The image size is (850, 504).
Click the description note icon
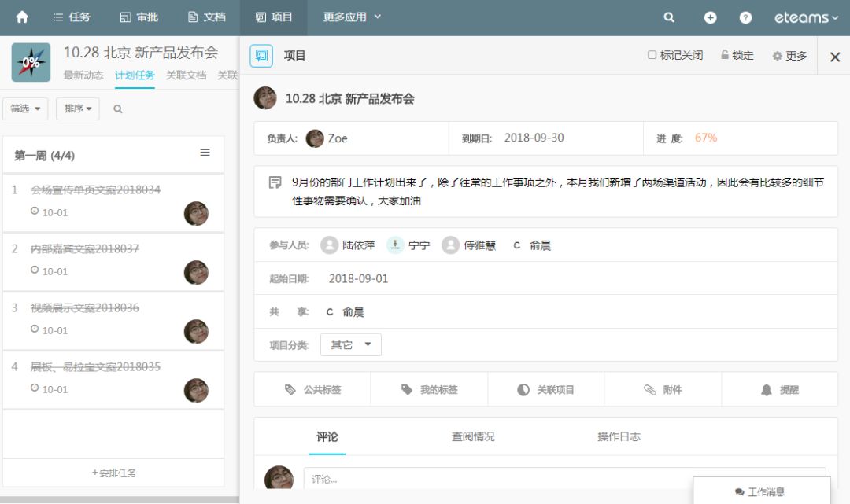[x=275, y=182]
